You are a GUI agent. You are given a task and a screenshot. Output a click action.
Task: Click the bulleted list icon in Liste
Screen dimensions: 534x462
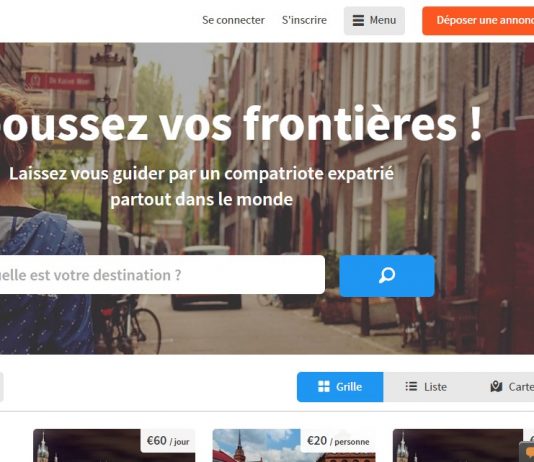[x=411, y=386]
